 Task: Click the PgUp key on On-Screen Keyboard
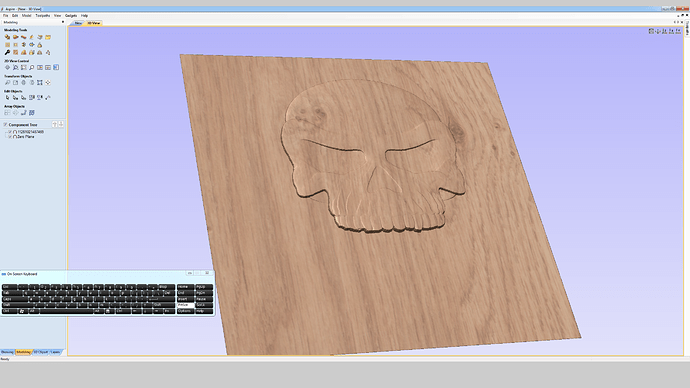pos(204,287)
